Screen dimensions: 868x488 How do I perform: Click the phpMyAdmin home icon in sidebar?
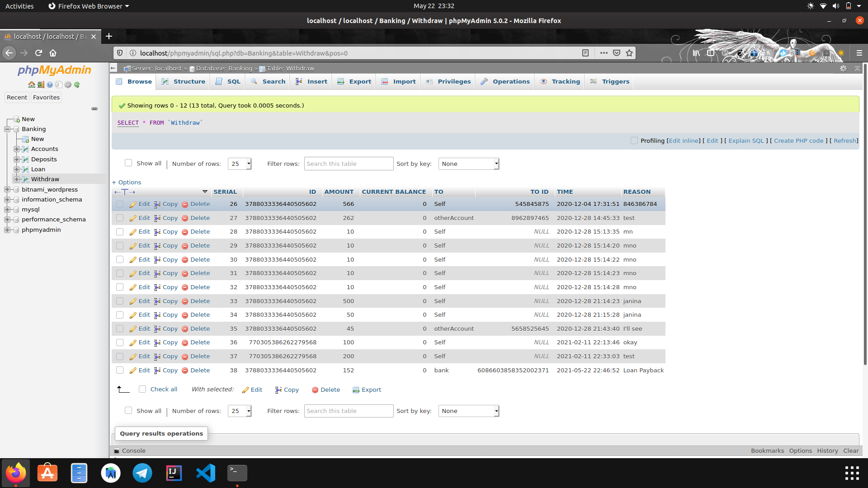tap(31, 84)
